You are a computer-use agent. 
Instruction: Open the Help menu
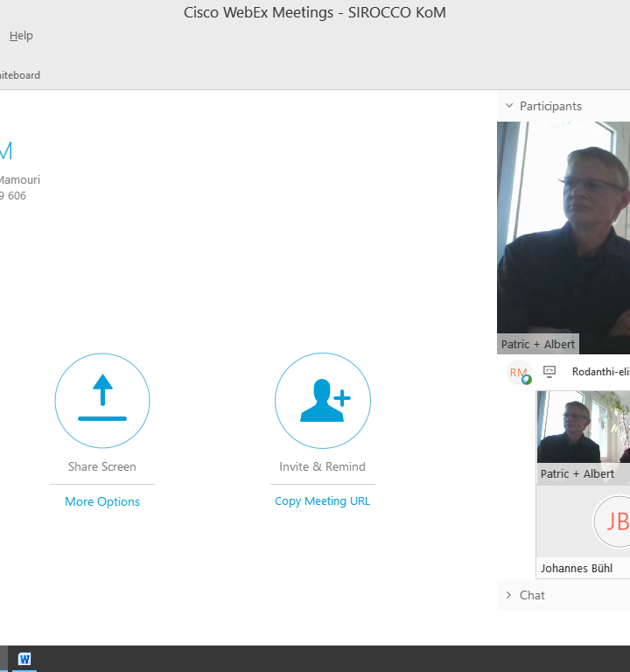click(x=21, y=36)
